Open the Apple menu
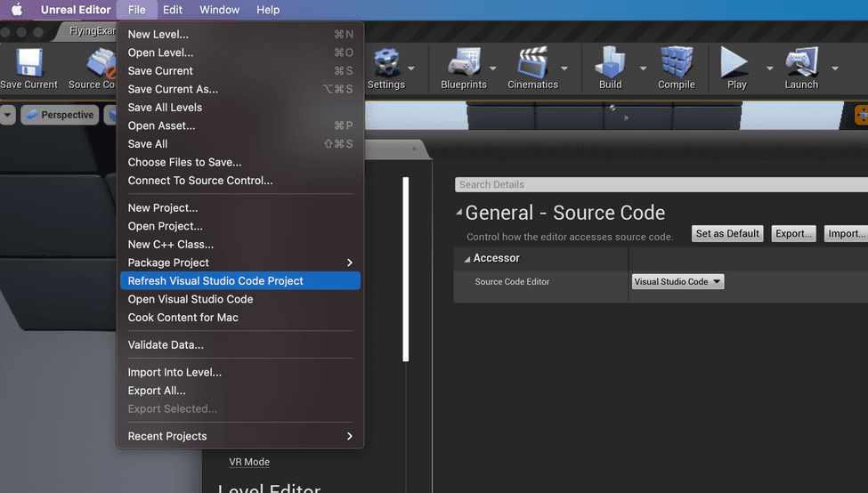The image size is (868, 493). click(17, 10)
